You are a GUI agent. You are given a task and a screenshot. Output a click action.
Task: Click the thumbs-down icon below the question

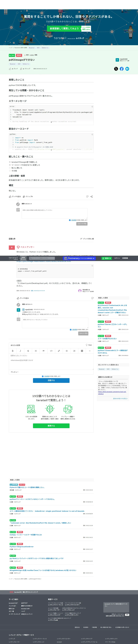[87, 197]
